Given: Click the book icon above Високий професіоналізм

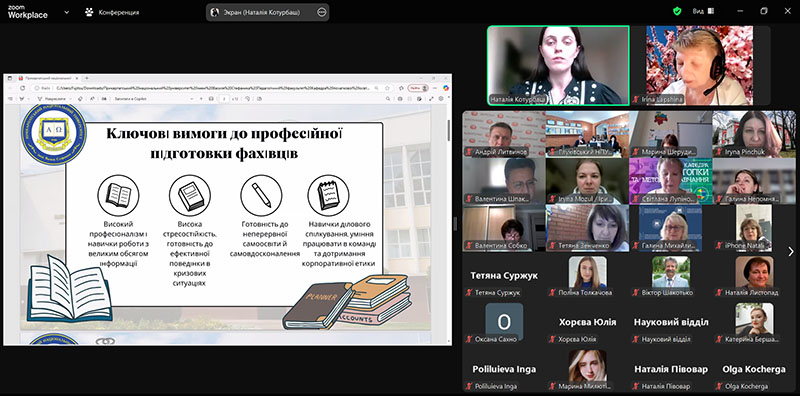Looking at the screenshot, I should 118,195.
